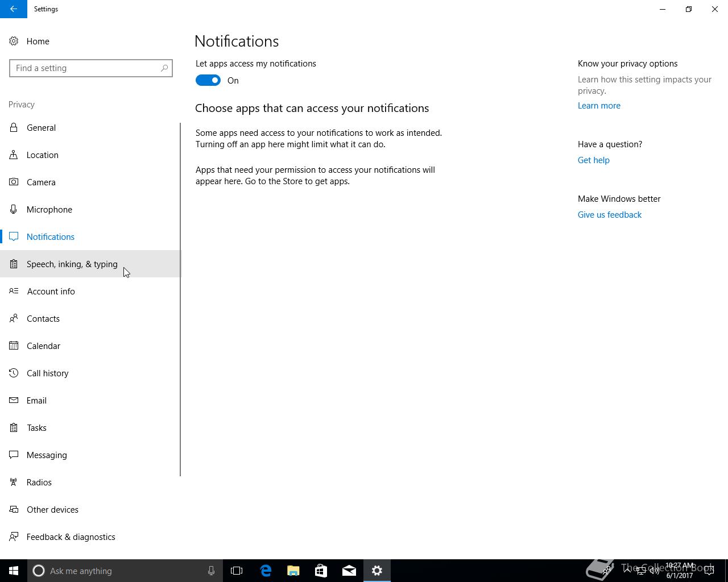The width and height of the screenshot is (728, 582).
Task: Click Give us feedback link
Action: (609, 215)
